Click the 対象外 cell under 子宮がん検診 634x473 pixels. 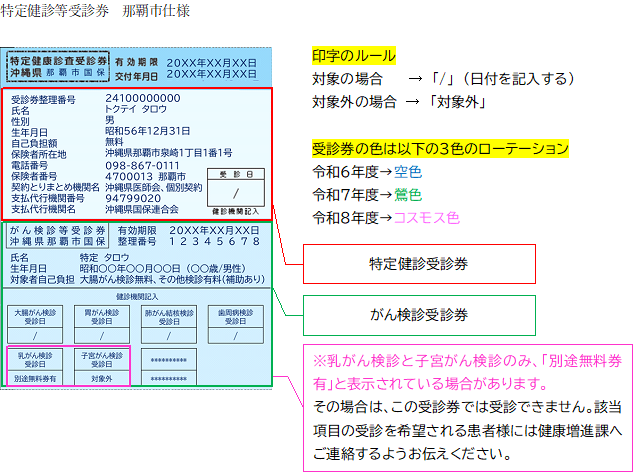tap(101, 379)
